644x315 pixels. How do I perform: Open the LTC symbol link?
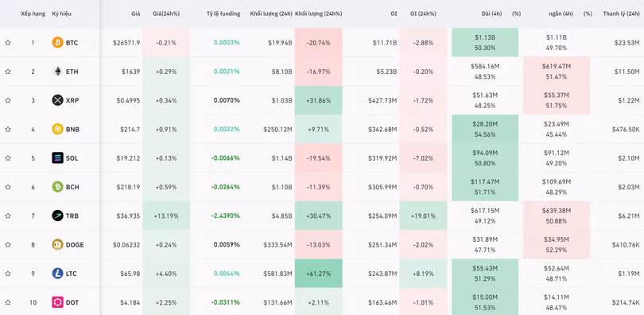[72, 274]
